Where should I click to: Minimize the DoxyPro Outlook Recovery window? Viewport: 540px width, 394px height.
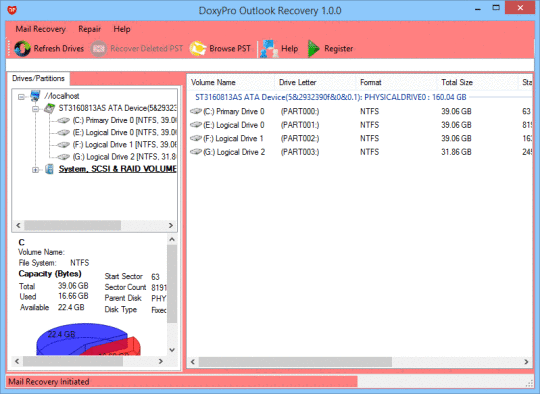(x=478, y=8)
